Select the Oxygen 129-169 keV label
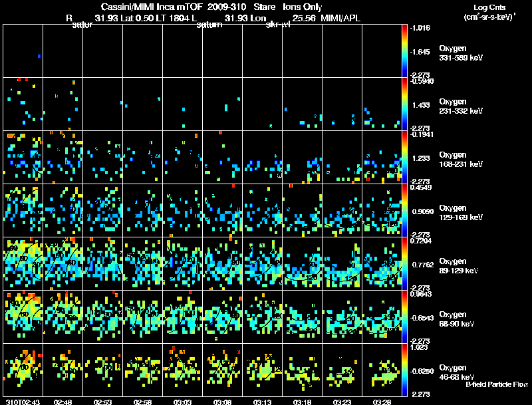The width and height of the screenshot is (532, 405). click(x=461, y=213)
